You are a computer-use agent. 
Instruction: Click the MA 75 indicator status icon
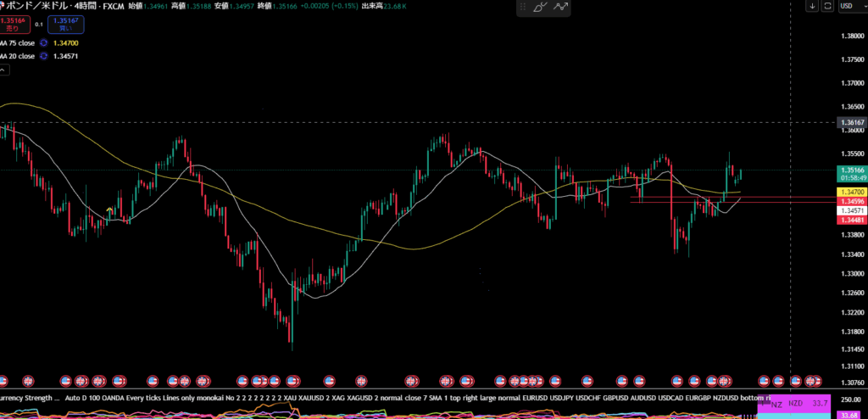(43, 42)
